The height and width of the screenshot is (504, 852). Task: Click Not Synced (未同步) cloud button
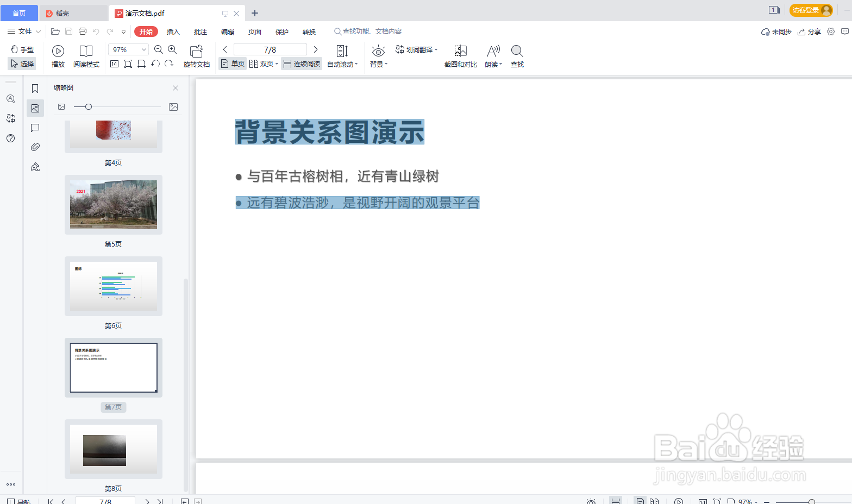point(776,31)
